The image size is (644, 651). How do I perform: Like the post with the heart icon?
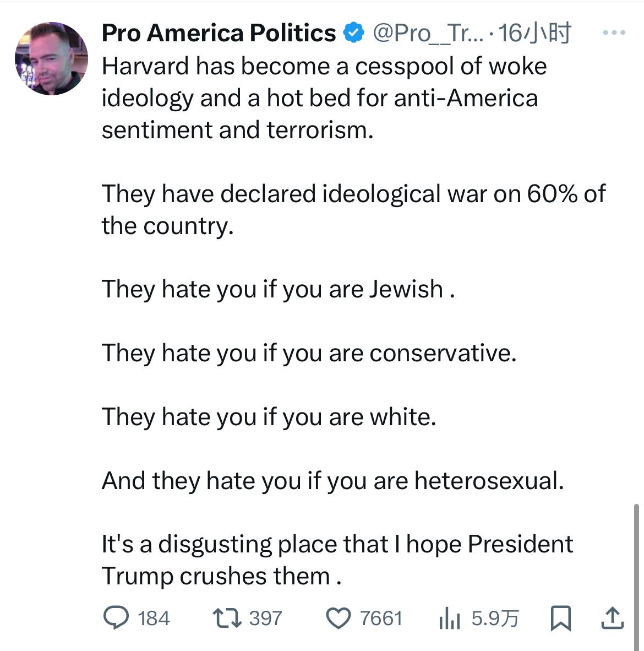[x=339, y=618]
